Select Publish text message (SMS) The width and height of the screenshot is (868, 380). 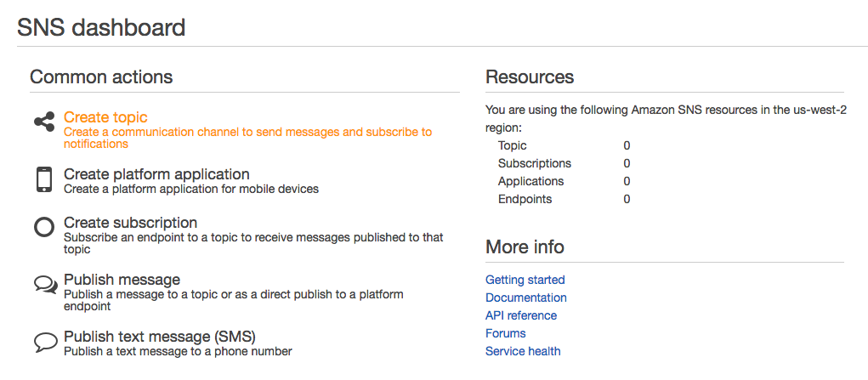click(x=160, y=337)
